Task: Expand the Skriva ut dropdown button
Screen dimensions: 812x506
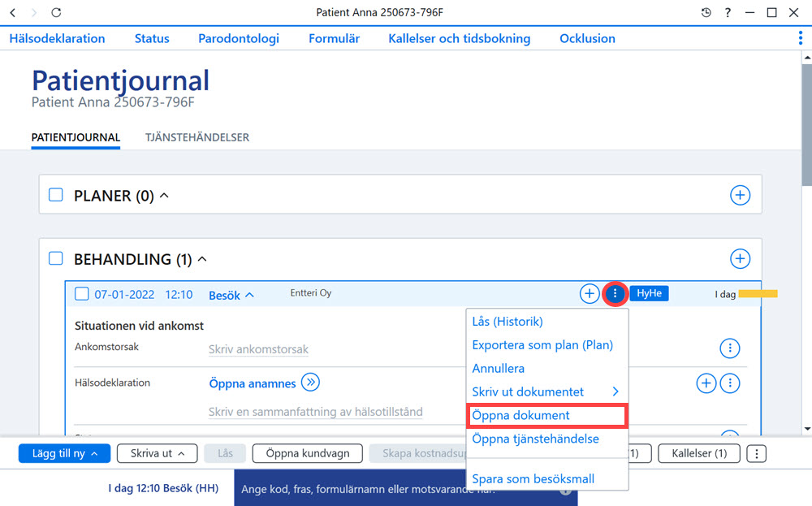Action: [x=157, y=453]
